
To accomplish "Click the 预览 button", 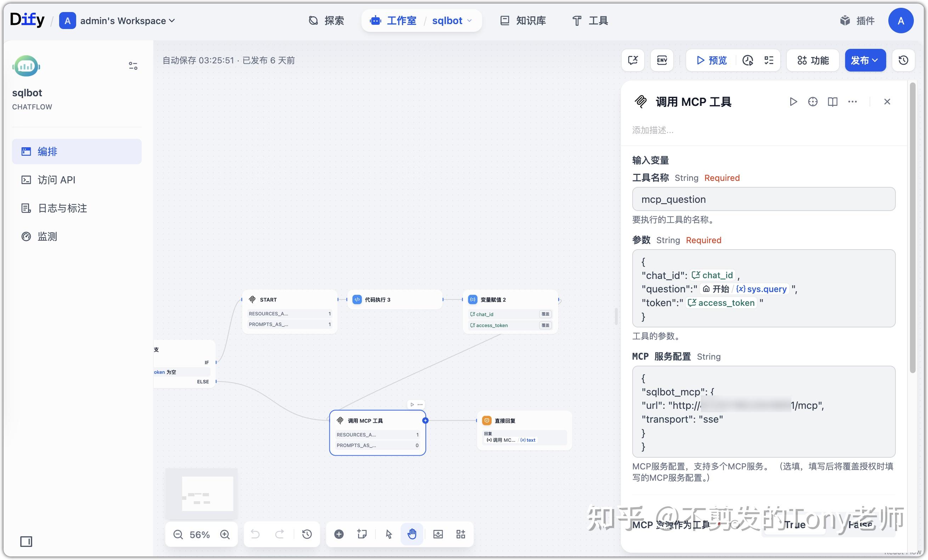I will pyautogui.click(x=711, y=60).
